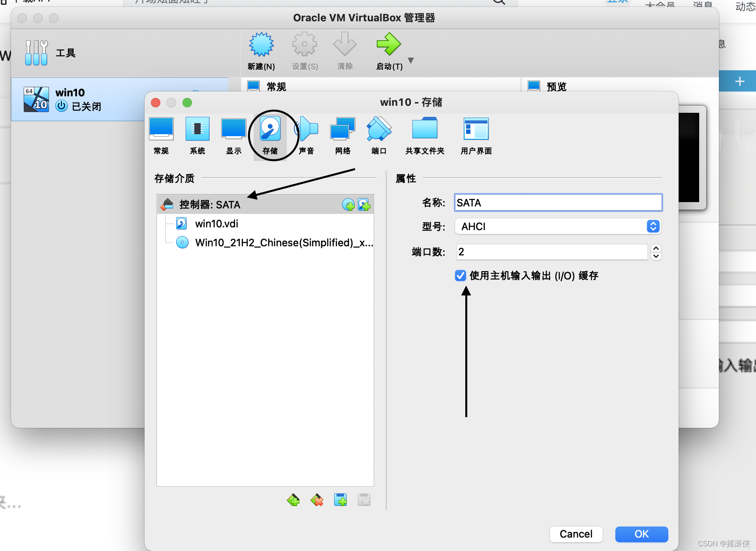Open the dropdown arrow next to 启动(T)
This screenshot has height=551, width=756.
(x=411, y=60)
